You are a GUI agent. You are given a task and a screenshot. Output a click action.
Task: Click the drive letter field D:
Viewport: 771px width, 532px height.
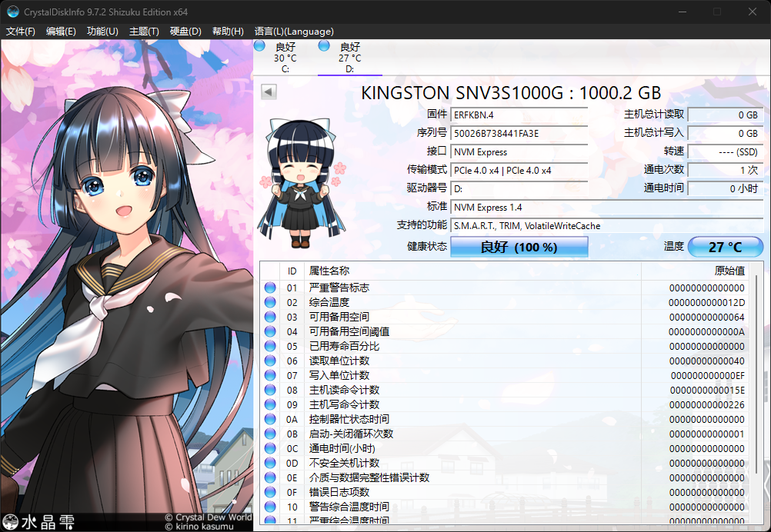tap(519, 188)
